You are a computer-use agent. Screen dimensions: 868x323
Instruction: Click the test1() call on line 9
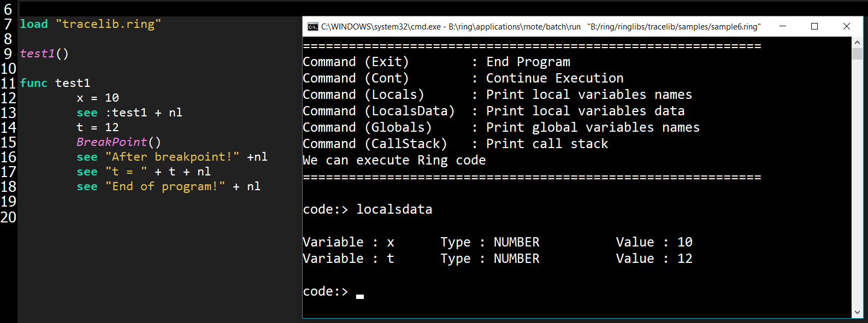[x=44, y=54]
